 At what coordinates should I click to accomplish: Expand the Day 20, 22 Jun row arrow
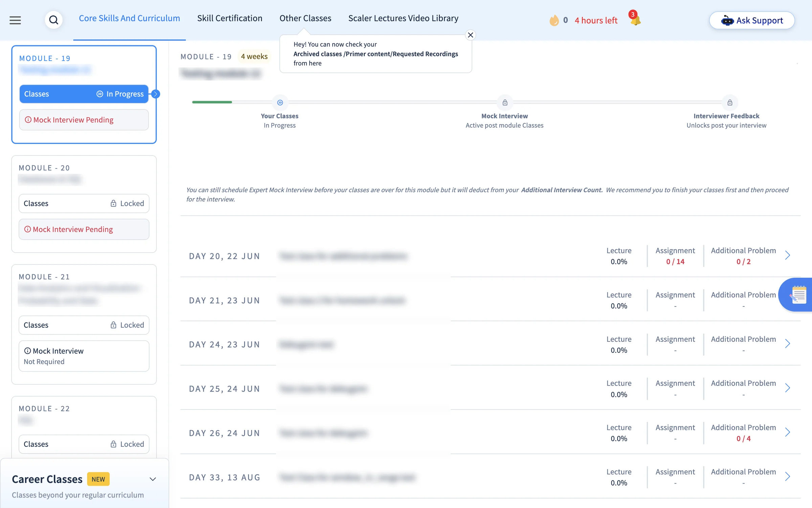click(x=787, y=255)
